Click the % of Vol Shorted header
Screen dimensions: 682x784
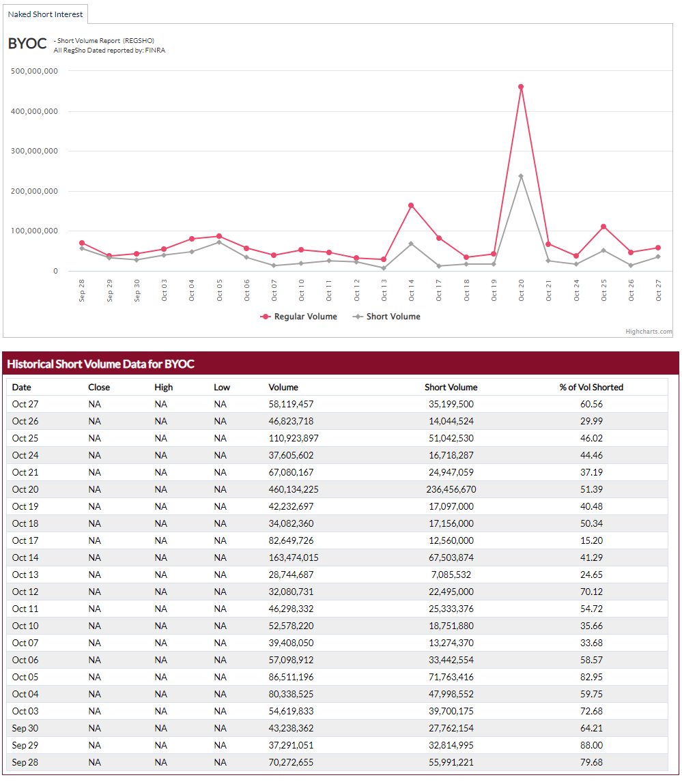click(591, 387)
